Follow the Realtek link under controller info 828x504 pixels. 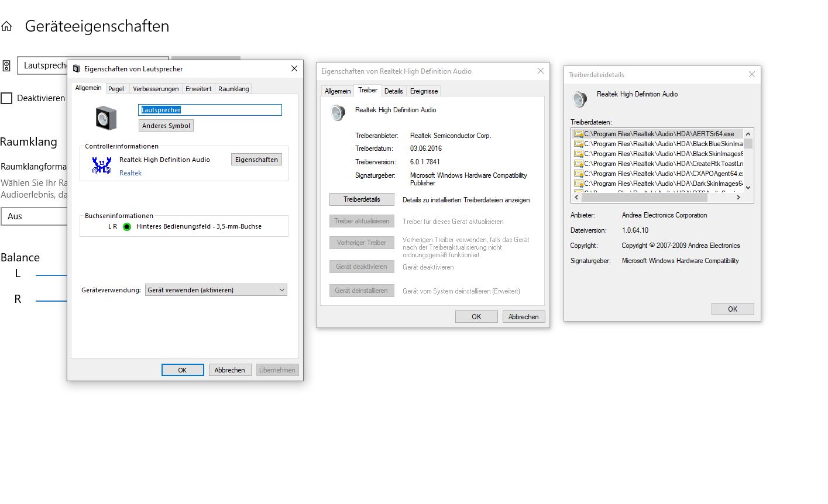[x=130, y=173]
